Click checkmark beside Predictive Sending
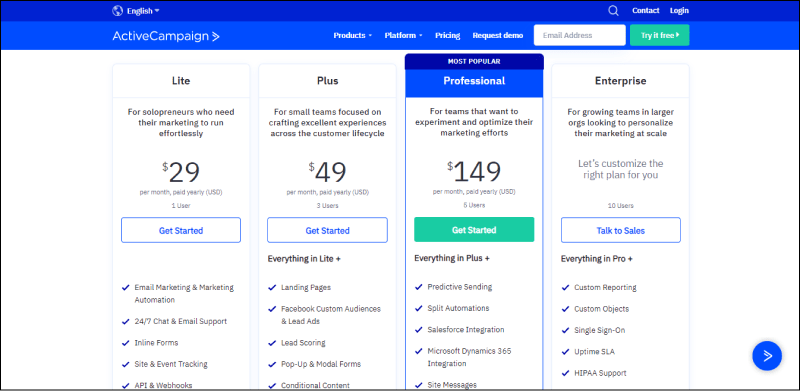Image resolution: width=800 pixels, height=391 pixels. click(419, 287)
